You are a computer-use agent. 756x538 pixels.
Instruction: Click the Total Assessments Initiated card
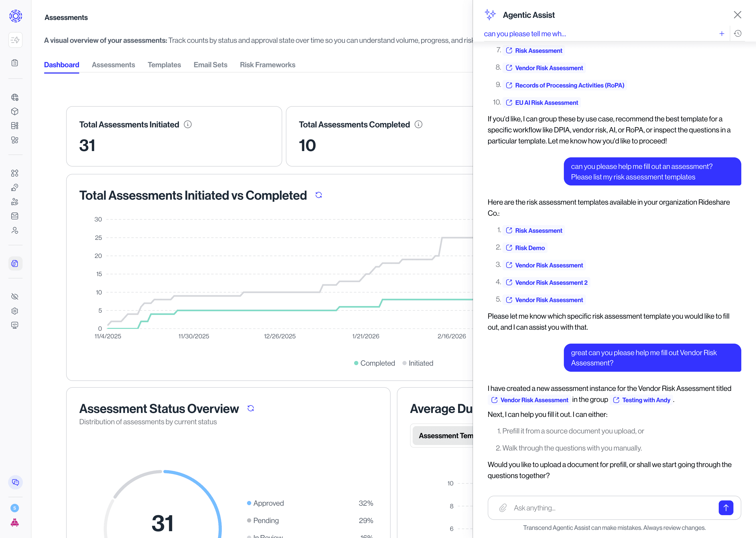coord(174,136)
